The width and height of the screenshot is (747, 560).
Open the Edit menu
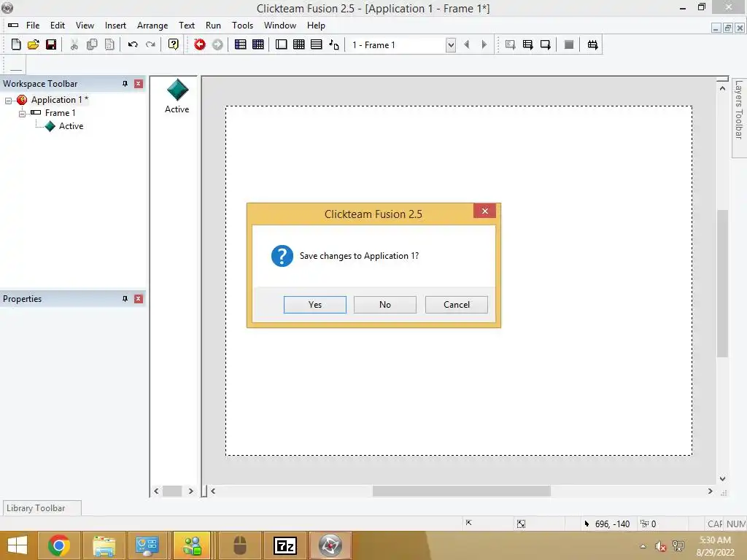point(58,26)
